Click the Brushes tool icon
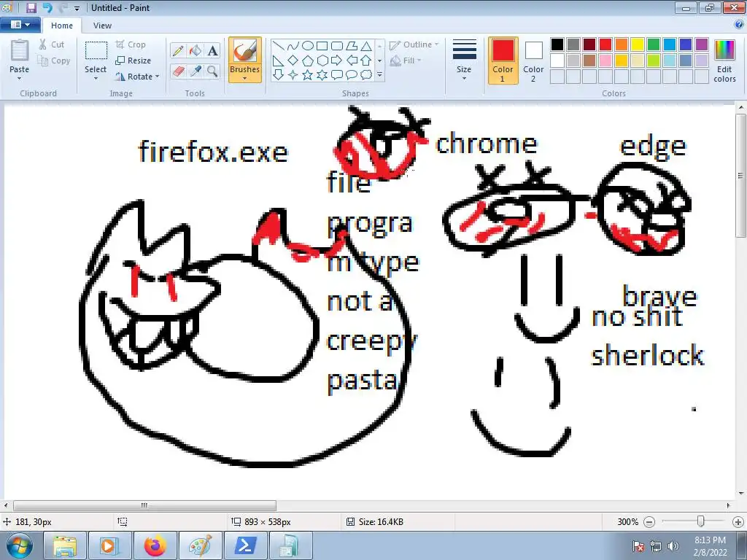This screenshot has width=747, height=560. point(245,51)
